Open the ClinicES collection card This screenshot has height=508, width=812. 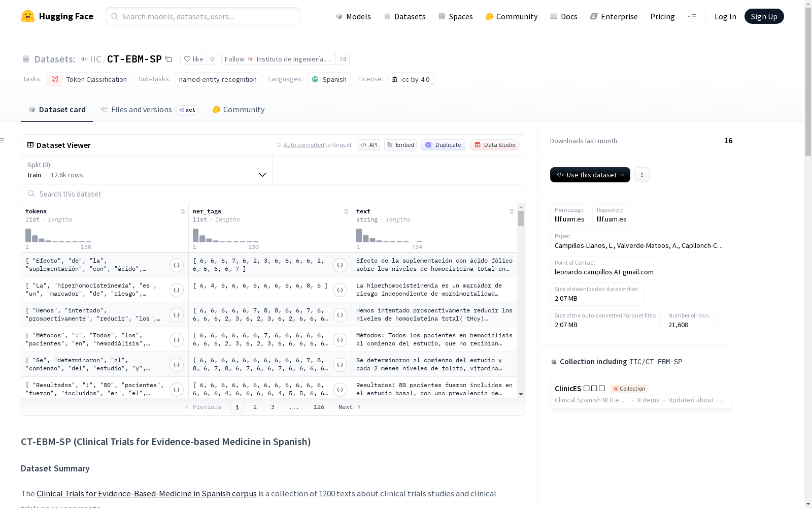tap(641, 394)
